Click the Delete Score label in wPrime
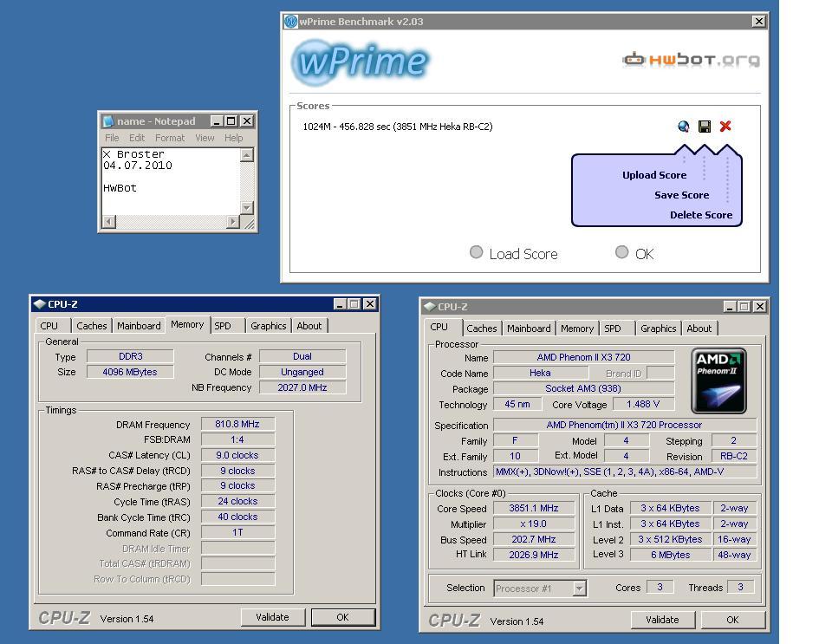 [701, 215]
